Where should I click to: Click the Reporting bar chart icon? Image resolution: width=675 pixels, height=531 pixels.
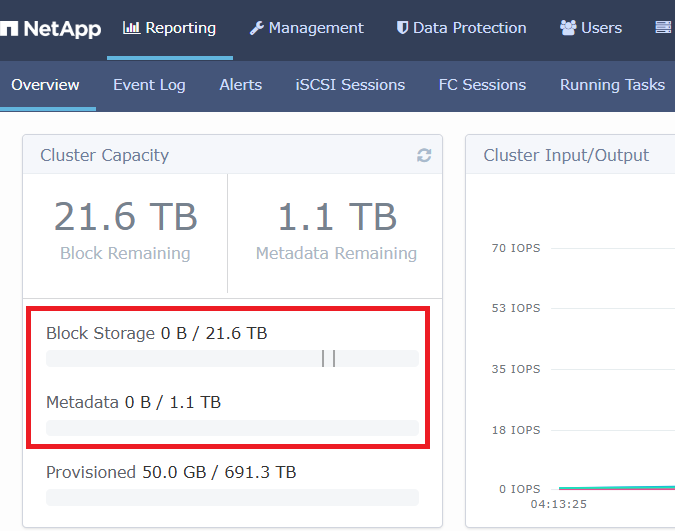[131, 28]
